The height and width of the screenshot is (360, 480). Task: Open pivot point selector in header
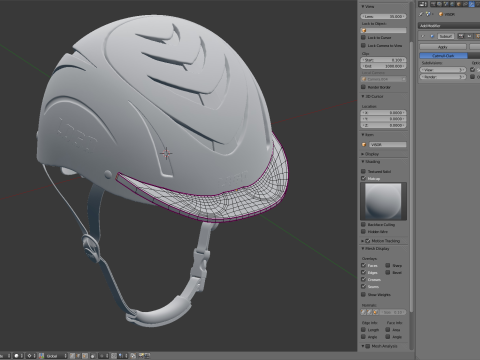[x=31, y=356]
